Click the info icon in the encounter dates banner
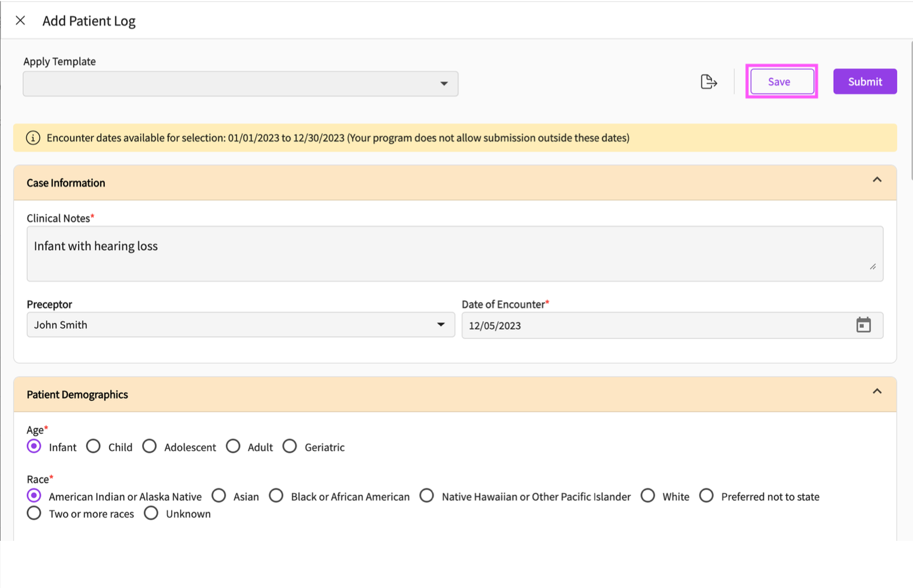Image resolution: width=913 pixels, height=588 pixels. click(x=33, y=138)
